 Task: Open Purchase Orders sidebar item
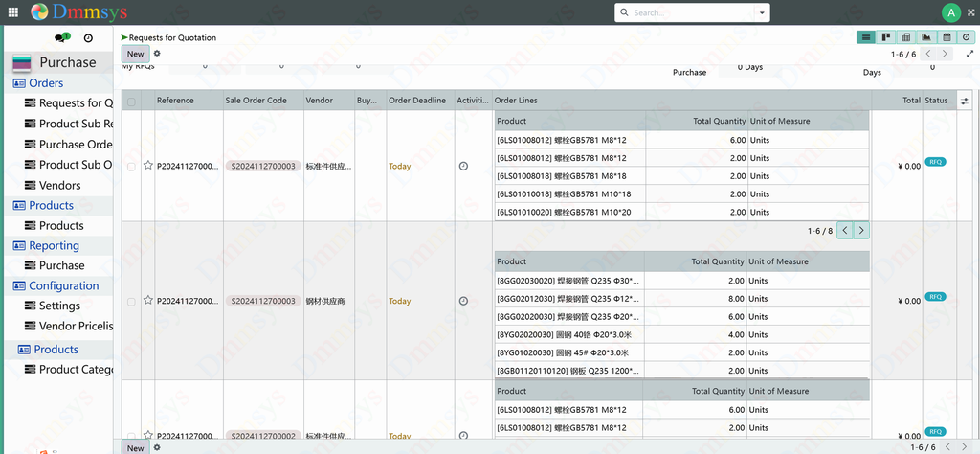[69, 145]
